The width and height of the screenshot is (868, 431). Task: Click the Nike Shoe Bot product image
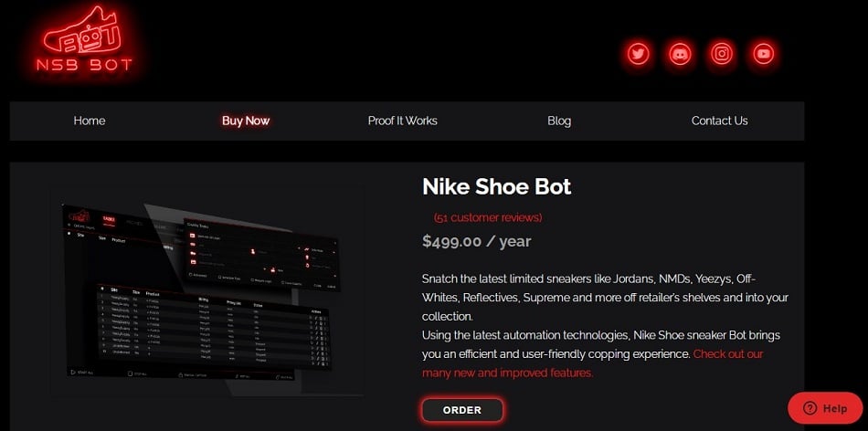[x=206, y=291]
